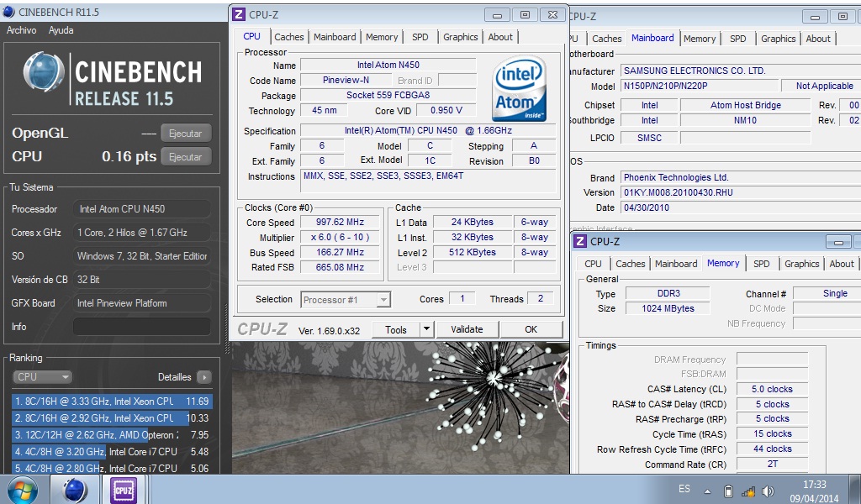This screenshot has width=861, height=504.
Task: Click the Code Name field Pineview-N
Action: coord(346,80)
